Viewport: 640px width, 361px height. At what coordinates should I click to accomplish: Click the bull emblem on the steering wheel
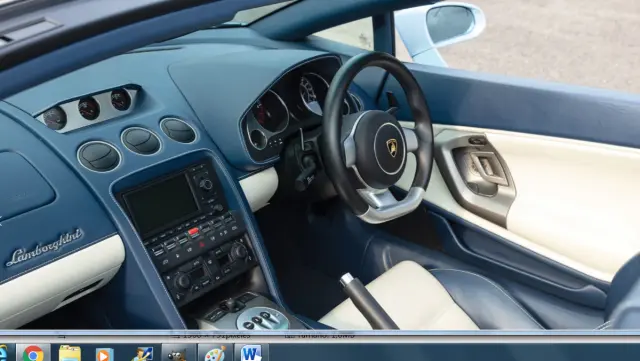pyautogui.click(x=392, y=147)
